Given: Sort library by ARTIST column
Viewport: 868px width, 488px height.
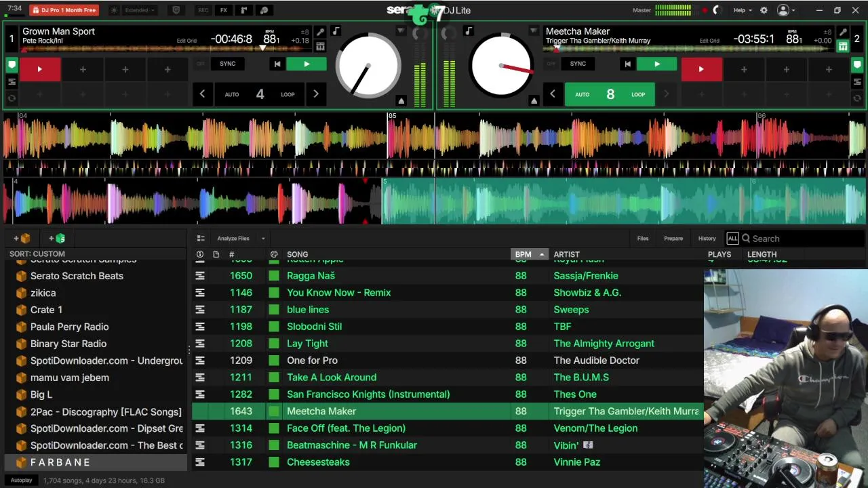Looking at the screenshot, I should tap(566, 254).
